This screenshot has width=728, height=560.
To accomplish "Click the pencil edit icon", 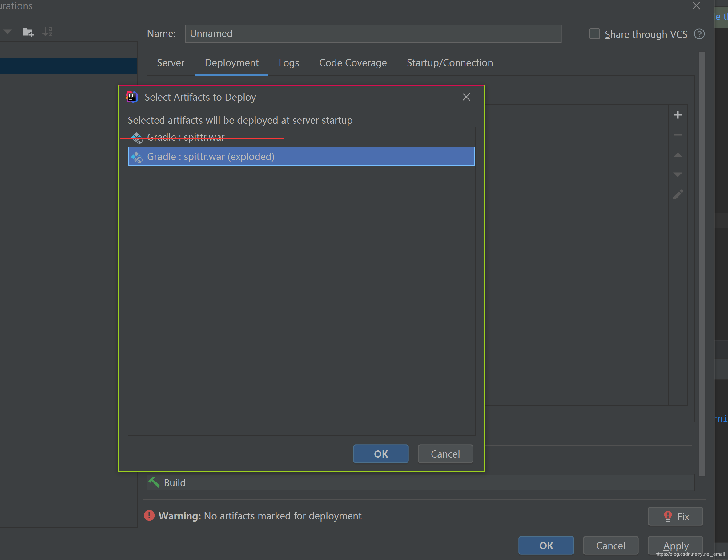I will coord(678,194).
